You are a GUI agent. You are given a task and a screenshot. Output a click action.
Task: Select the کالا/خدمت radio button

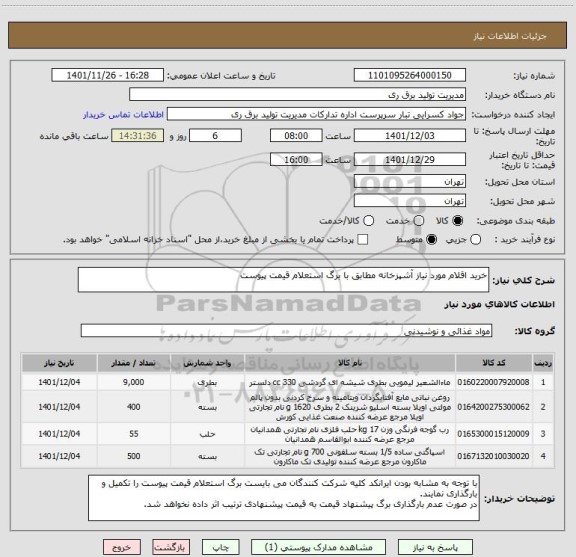368,221
